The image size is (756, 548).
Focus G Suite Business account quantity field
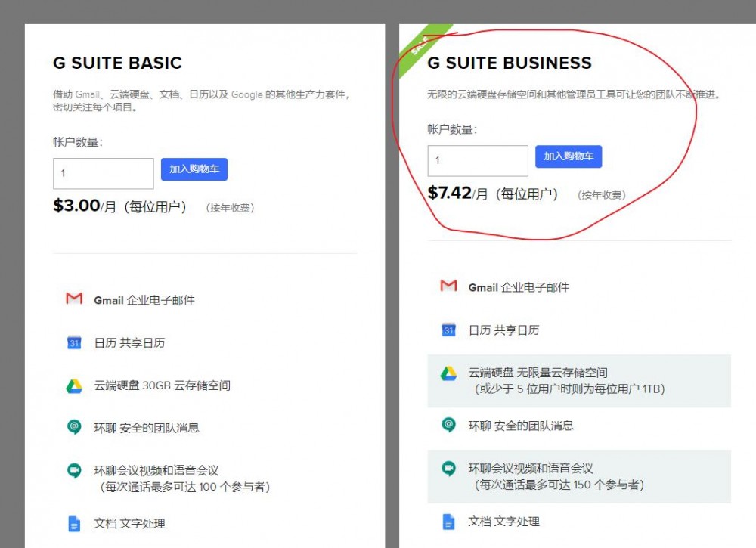[x=478, y=160]
